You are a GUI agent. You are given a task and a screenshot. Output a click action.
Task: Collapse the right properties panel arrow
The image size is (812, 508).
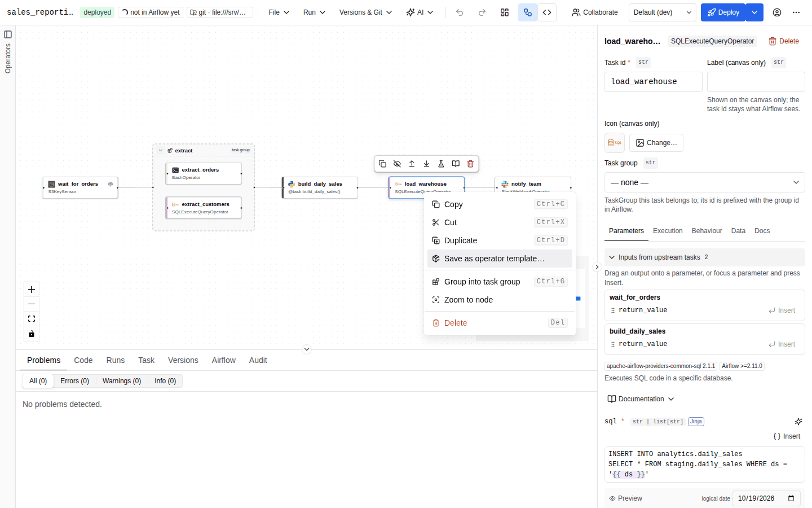(x=597, y=267)
